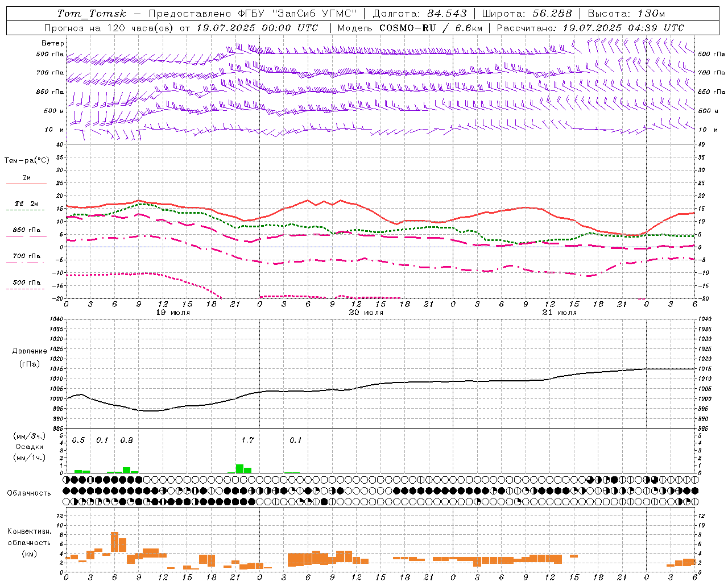This screenshot has height=582, width=728.
Task: Click the Давление pressure panel label
Action: (x=29, y=351)
